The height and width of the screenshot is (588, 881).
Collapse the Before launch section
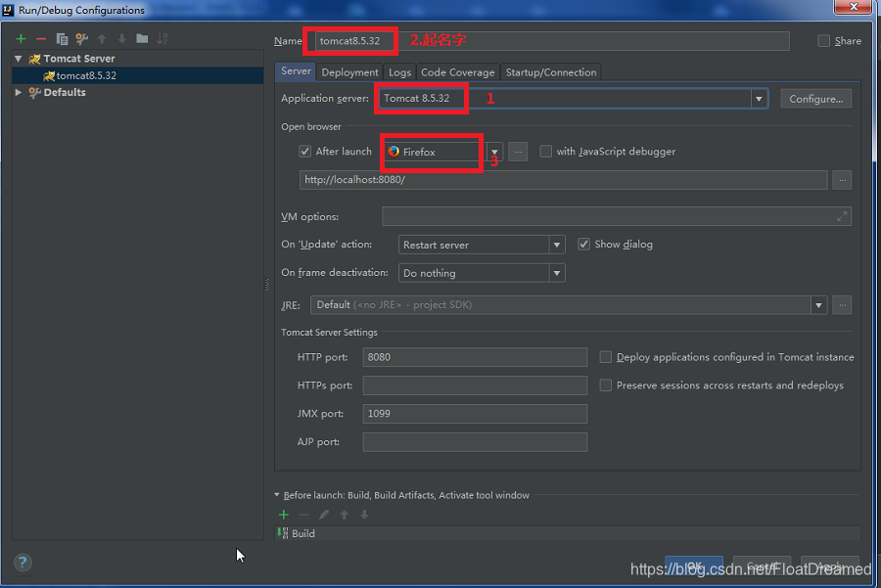(x=277, y=495)
